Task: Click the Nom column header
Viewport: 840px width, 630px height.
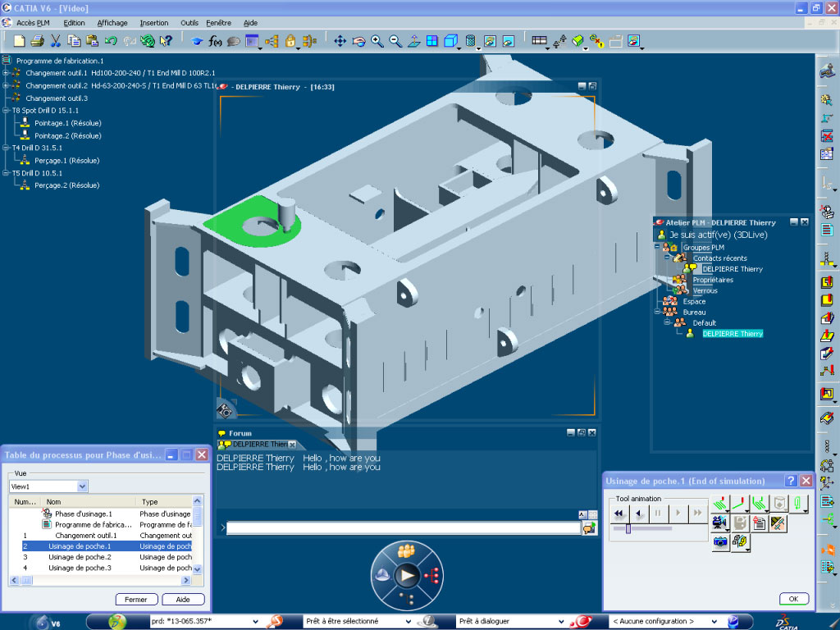Action: (89, 502)
